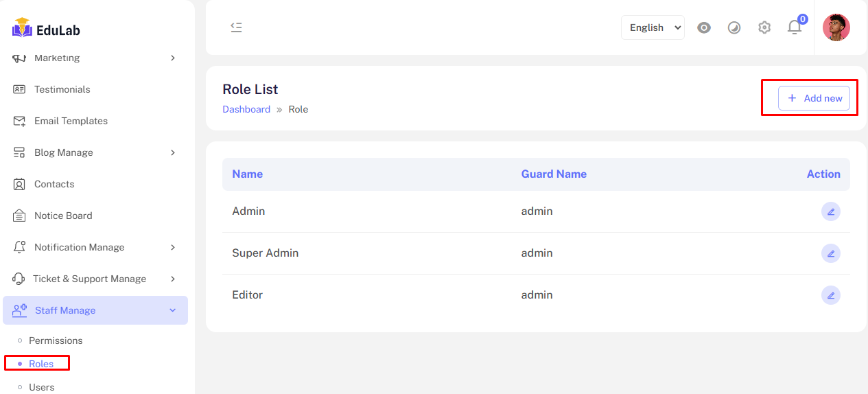
Task: Click the edit pencil icon for Admin role
Action: pyautogui.click(x=830, y=211)
